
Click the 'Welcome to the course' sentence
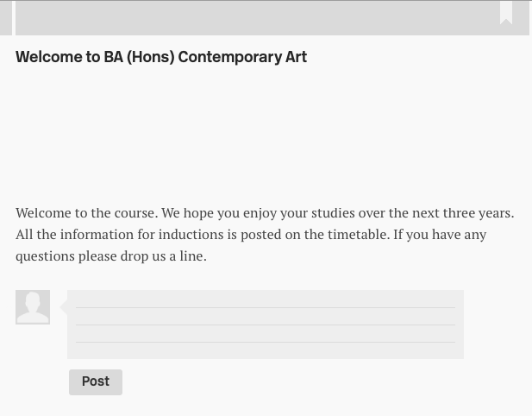(87, 213)
